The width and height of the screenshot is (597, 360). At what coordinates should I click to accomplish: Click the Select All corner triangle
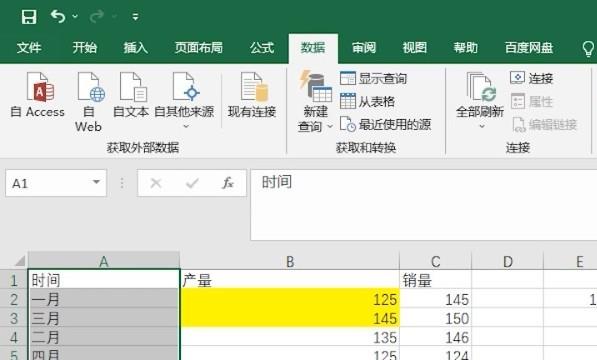pos(20,261)
